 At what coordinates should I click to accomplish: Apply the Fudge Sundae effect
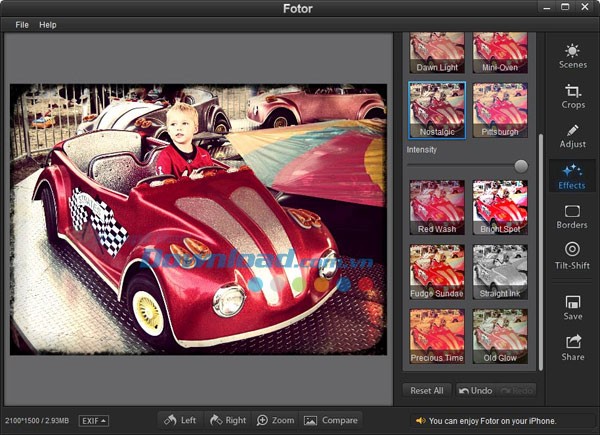click(437, 272)
